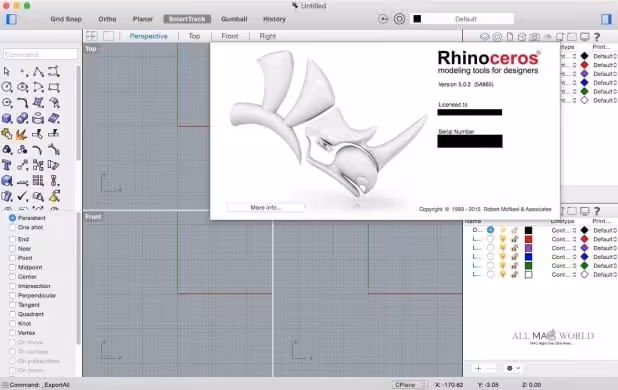Enable the Midpoint object snap checkbox
This screenshot has width=618, height=390.
(13, 267)
